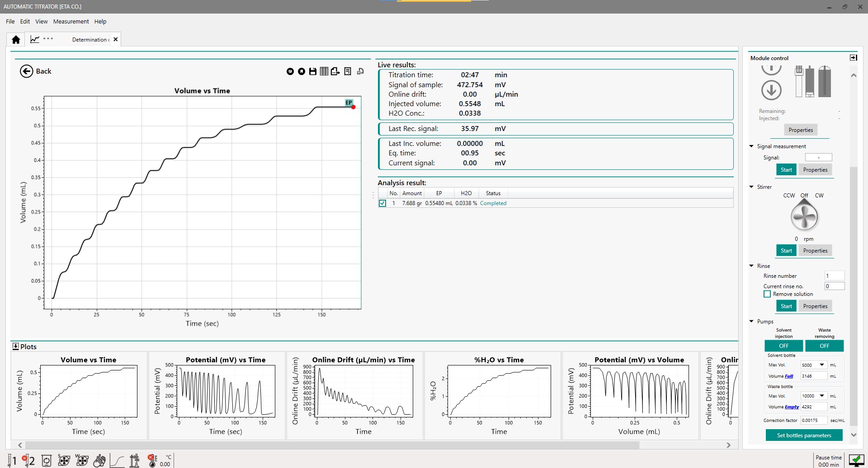Toggle the Solvent injection OFF switch

pos(783,346)
